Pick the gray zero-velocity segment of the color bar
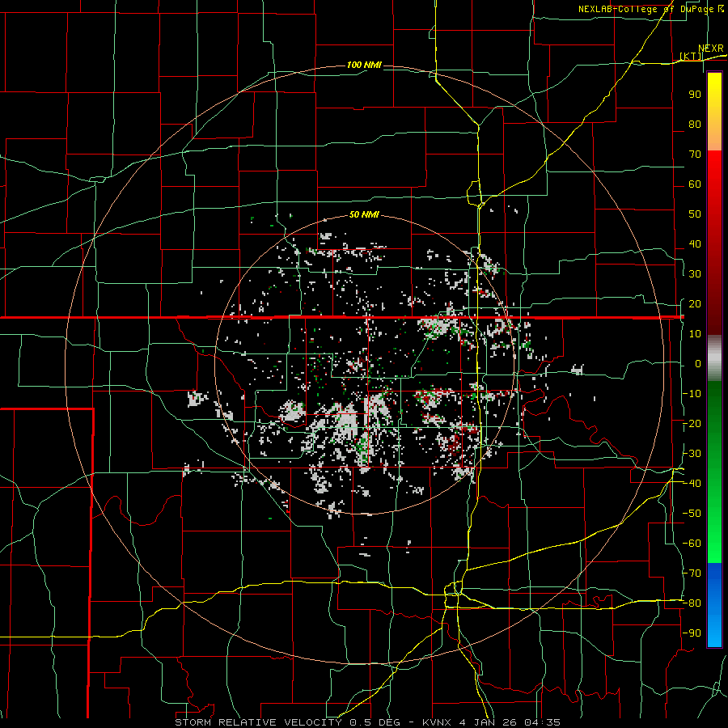This screenshot has width=728, height=728. pos(714,358)
